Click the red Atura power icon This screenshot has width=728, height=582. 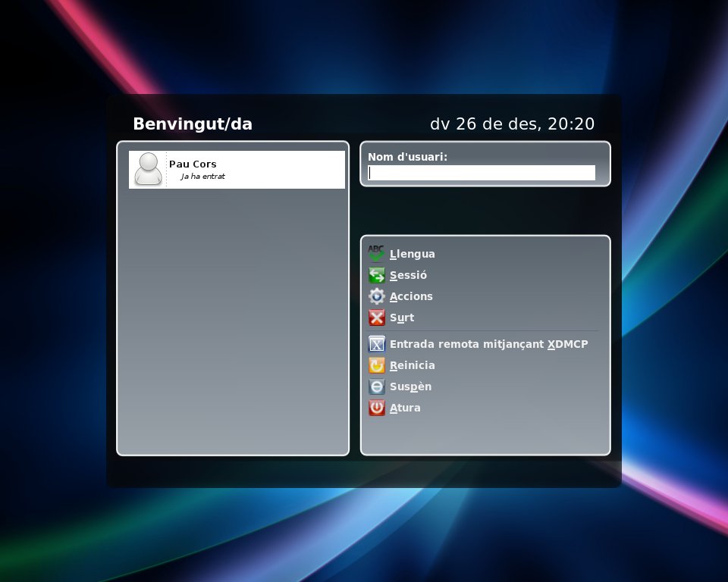(377, 408)
